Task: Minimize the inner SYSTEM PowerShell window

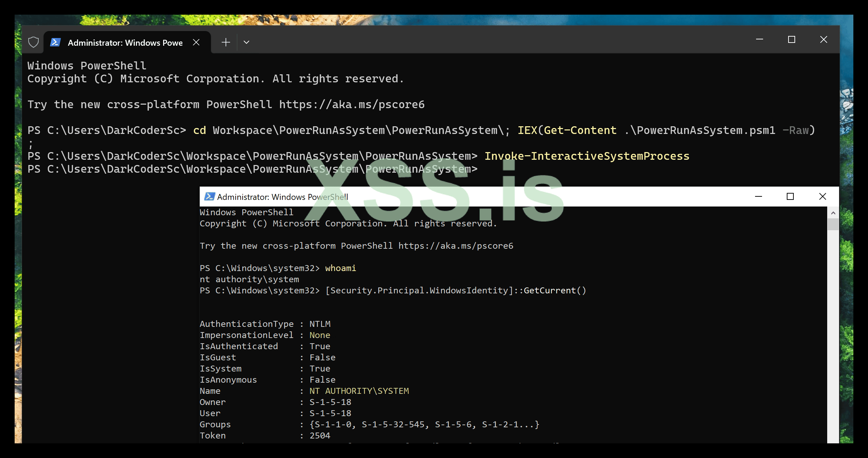Action: [x=758, y=196]
